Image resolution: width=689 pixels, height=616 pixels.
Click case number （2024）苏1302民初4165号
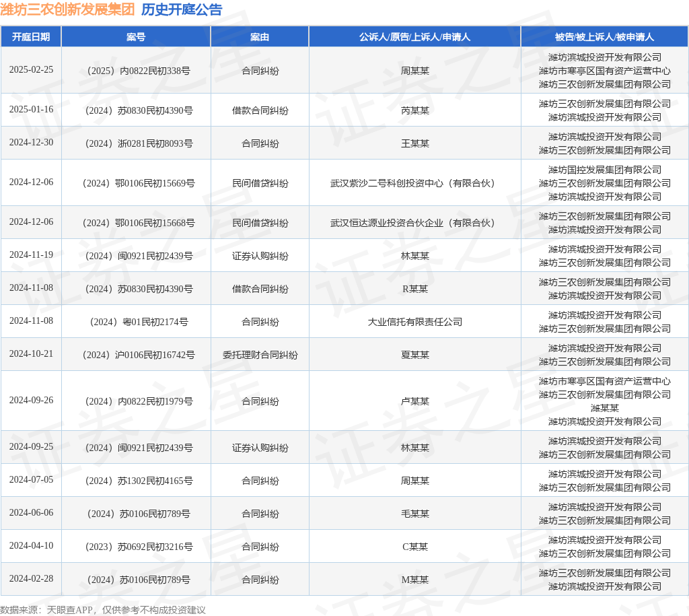[136, 481]
